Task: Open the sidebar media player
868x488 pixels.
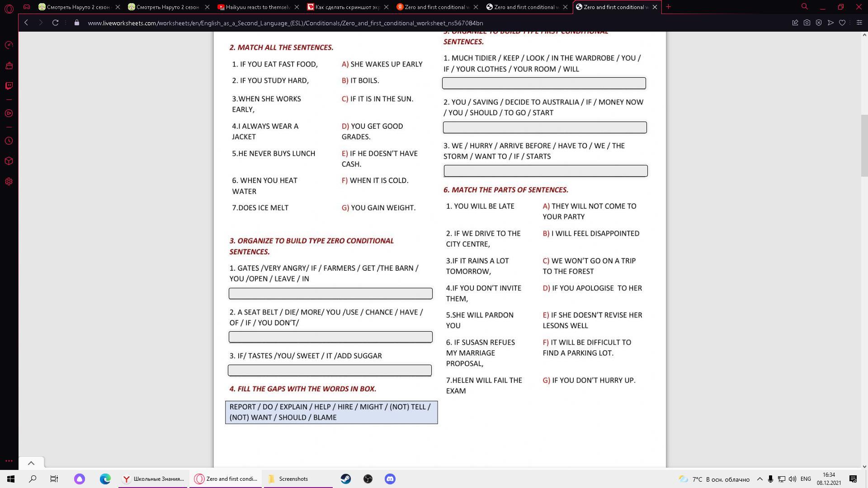Action: coord(9,113)
